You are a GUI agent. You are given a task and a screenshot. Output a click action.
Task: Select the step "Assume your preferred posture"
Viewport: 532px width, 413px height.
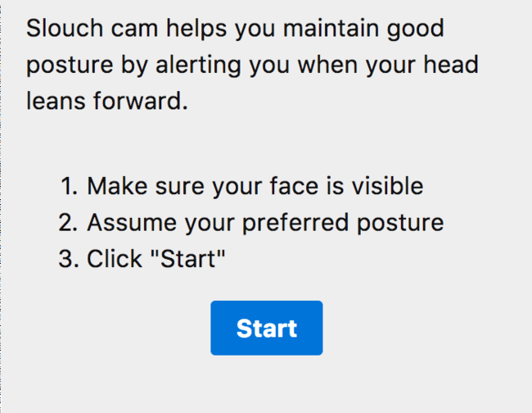[265, 222]
